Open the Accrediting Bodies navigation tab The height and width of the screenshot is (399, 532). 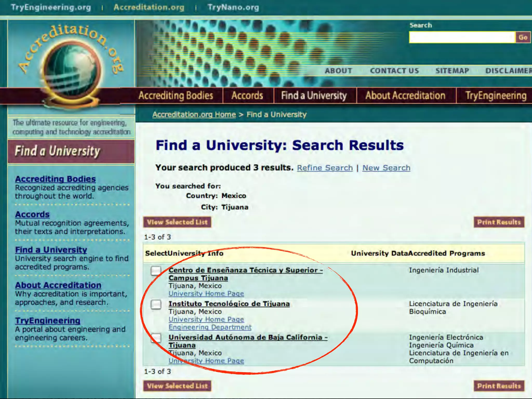click(x=176, y=96)
